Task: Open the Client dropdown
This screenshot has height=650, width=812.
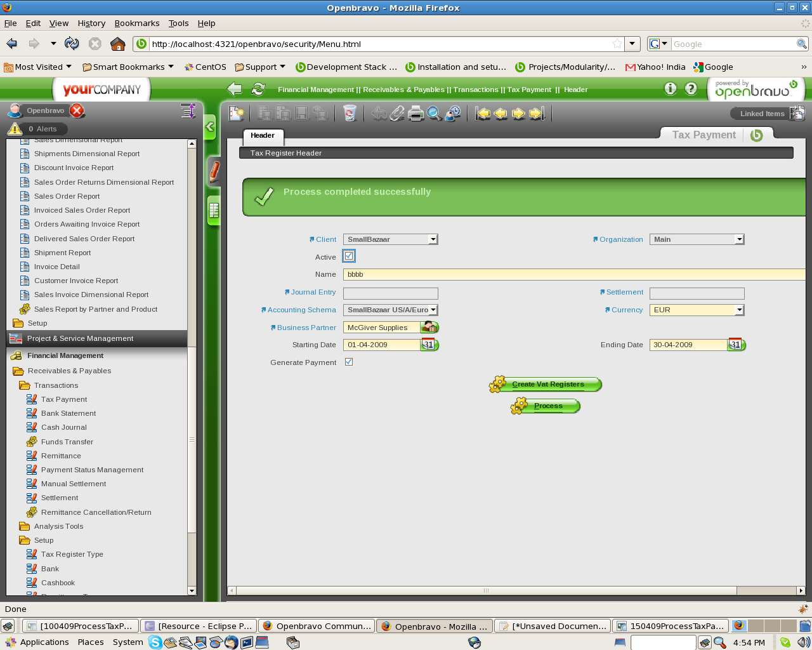Action: tap(433, 239)
